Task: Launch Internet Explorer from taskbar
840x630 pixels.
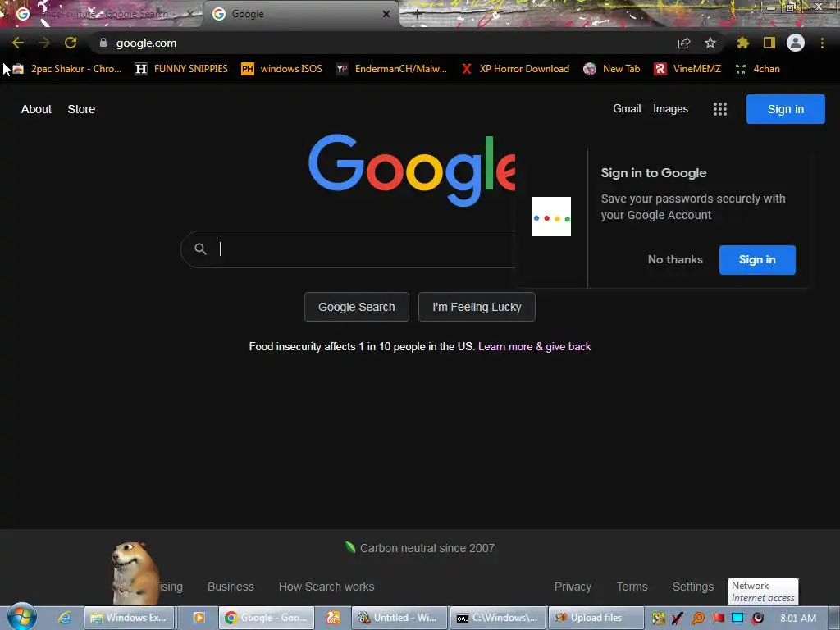Action: [65, 618]
